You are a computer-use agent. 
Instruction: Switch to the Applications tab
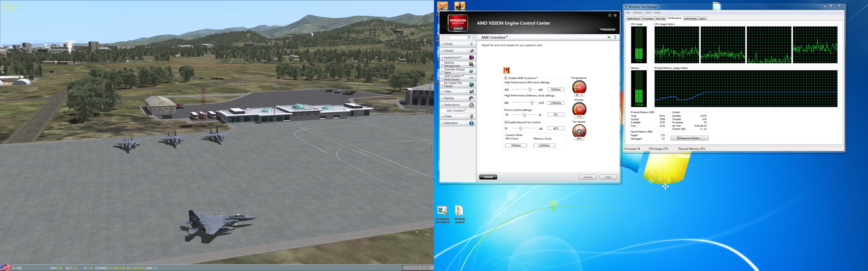click(x=633, y=19)
